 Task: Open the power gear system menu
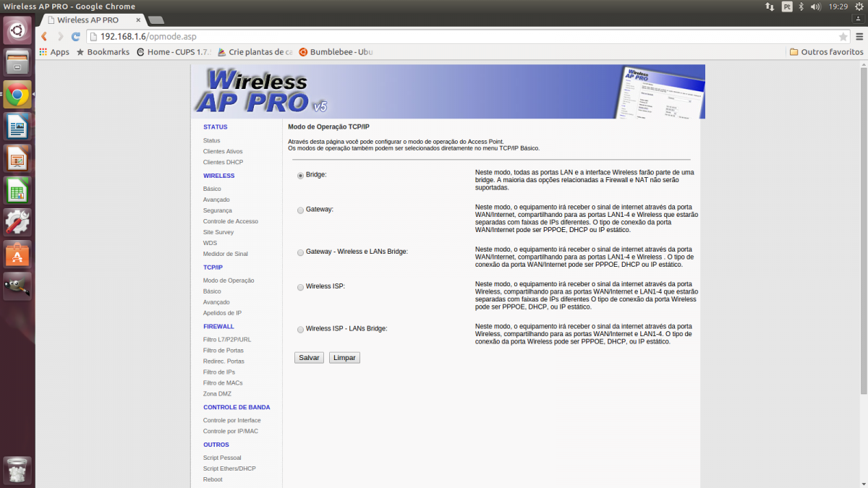tap(858, 7)
